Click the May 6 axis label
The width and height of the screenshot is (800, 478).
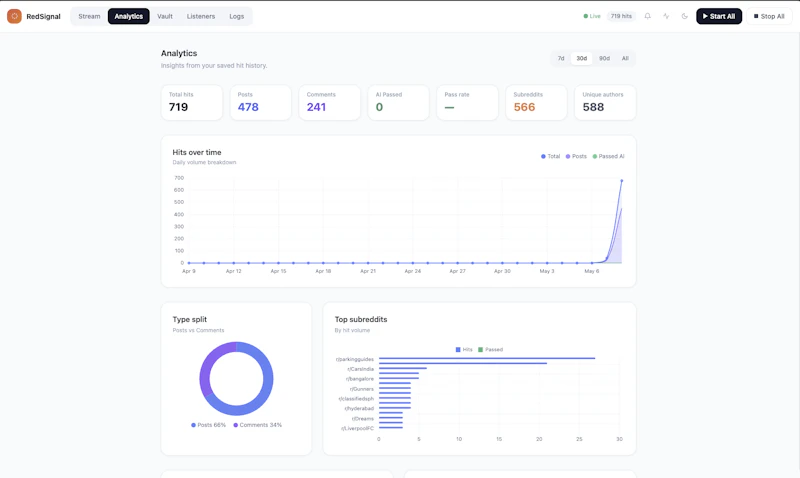click(x=592, y=271)
